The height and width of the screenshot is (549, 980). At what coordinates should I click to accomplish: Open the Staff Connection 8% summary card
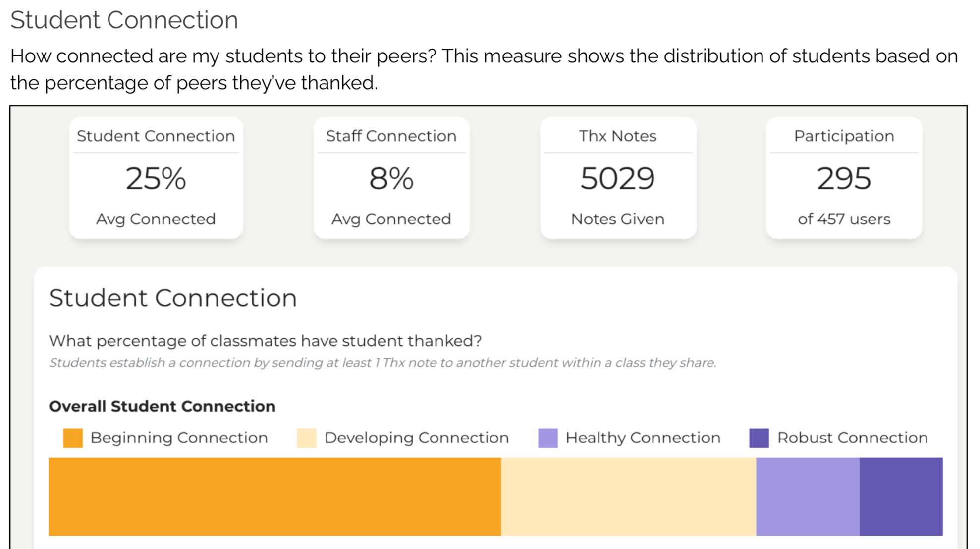tap(391, 178)
